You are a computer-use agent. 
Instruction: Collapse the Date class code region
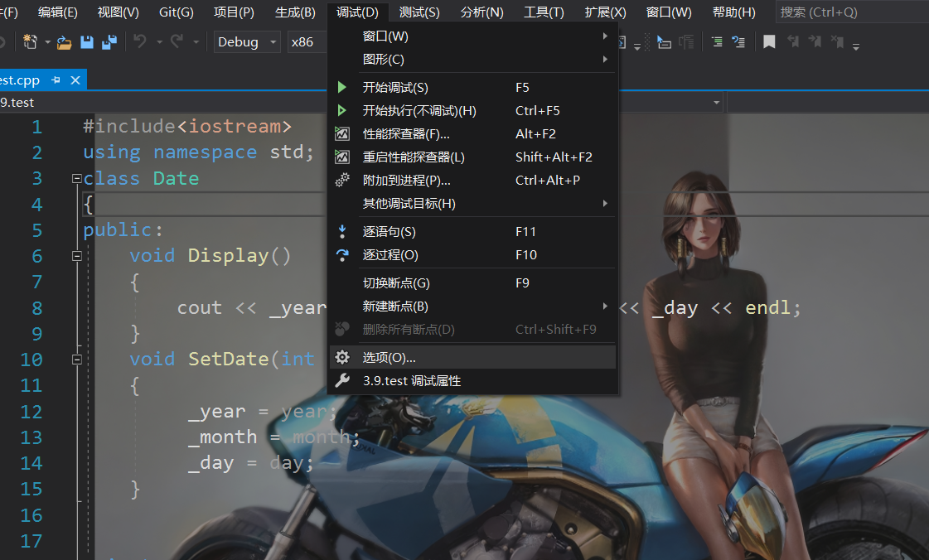(75, 177)
